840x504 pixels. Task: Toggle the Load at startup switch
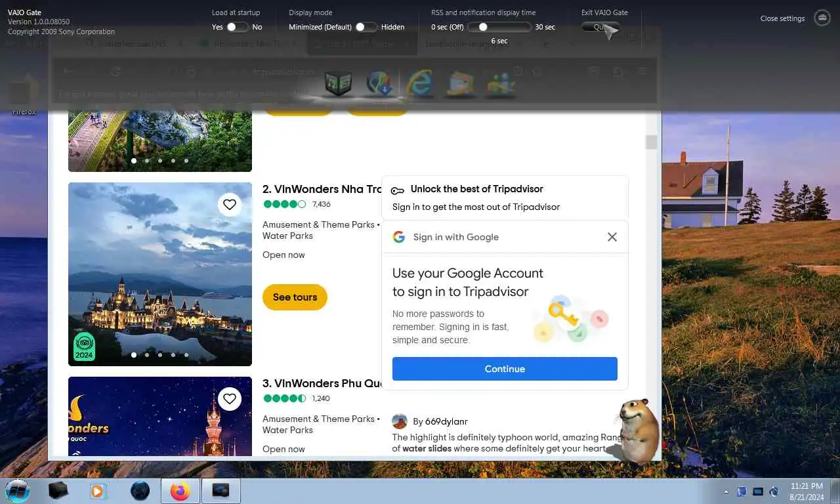[x=237, y=27]
